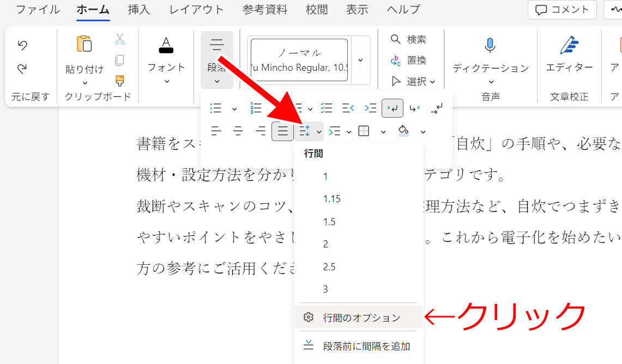Click the document text starting 裁断やスキャン
This screenshot has height=364, width=622.
coord(214,206)
